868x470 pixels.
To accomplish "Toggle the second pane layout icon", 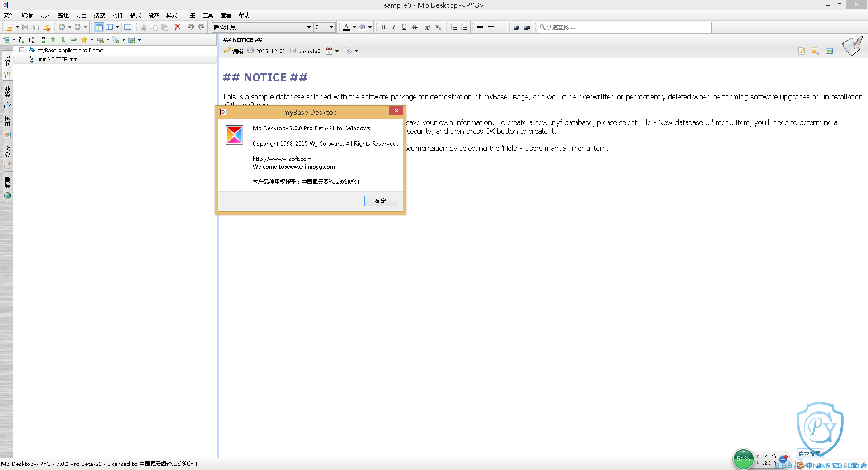I will [x=109, y=27].
